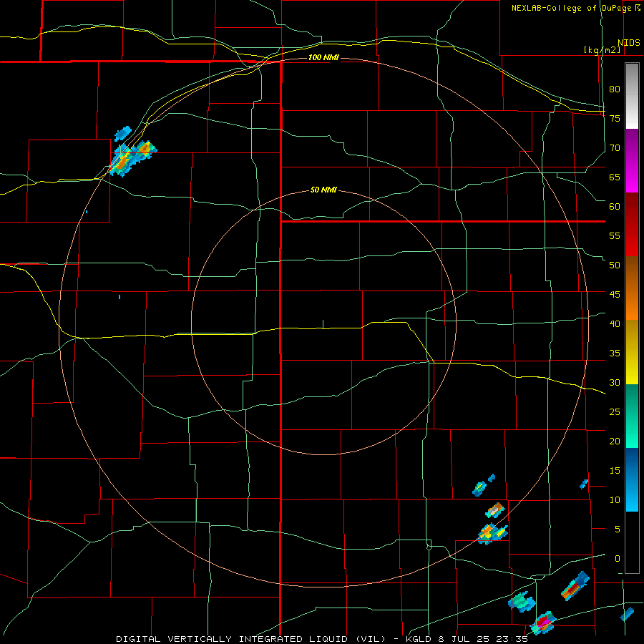Click the 5 value on the color scale
The image size is (644, 644).
pyautogui.click(x=618, y=530)
